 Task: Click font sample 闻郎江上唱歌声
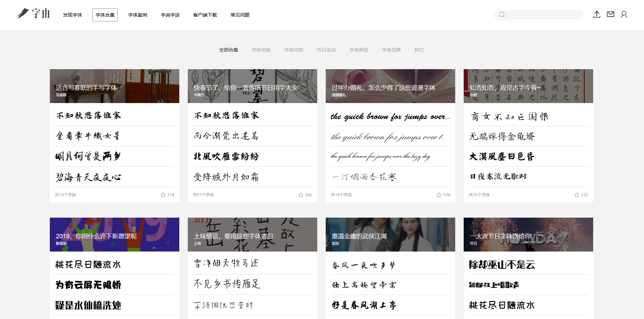(494, 285)
